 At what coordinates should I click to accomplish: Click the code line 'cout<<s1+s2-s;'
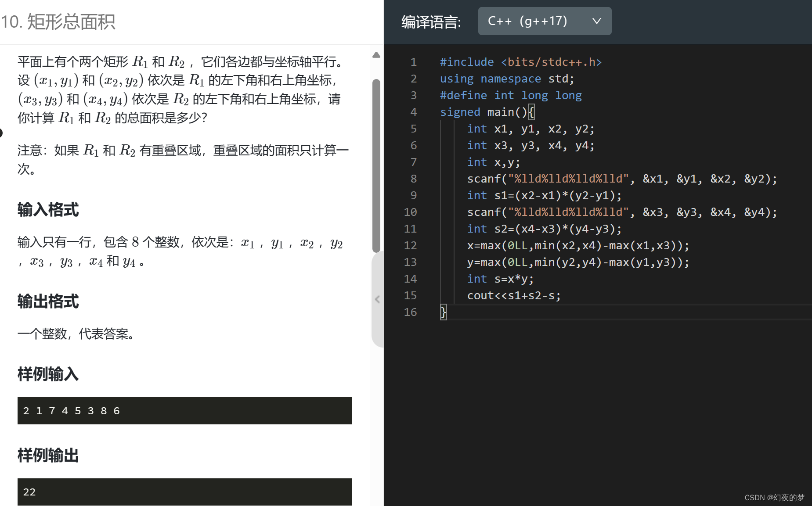coord(514,296)
